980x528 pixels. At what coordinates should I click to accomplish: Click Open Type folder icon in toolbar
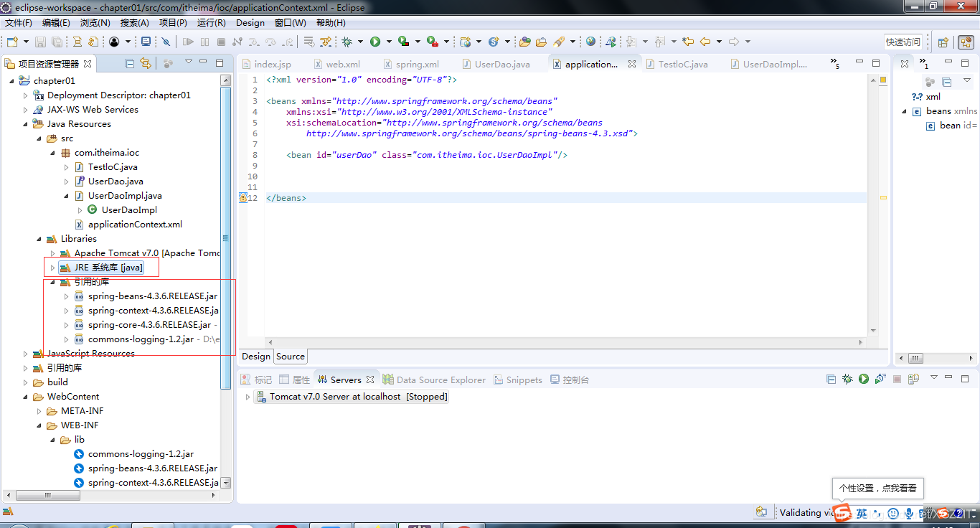click(524, 42)
